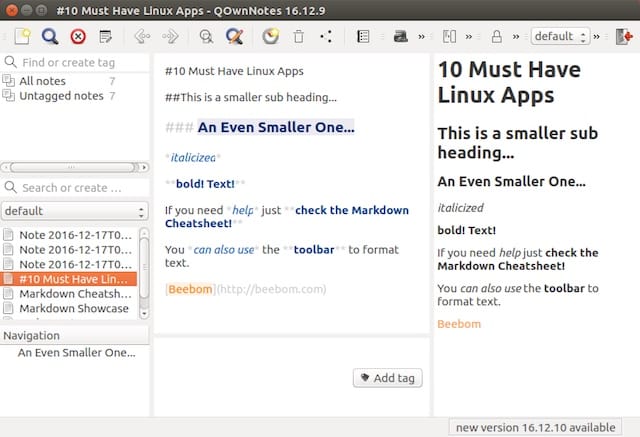This screenshot has height=437, width=640.
Task: Click the tag panel horizontal scrollbar
Action: tap(73, 167)
